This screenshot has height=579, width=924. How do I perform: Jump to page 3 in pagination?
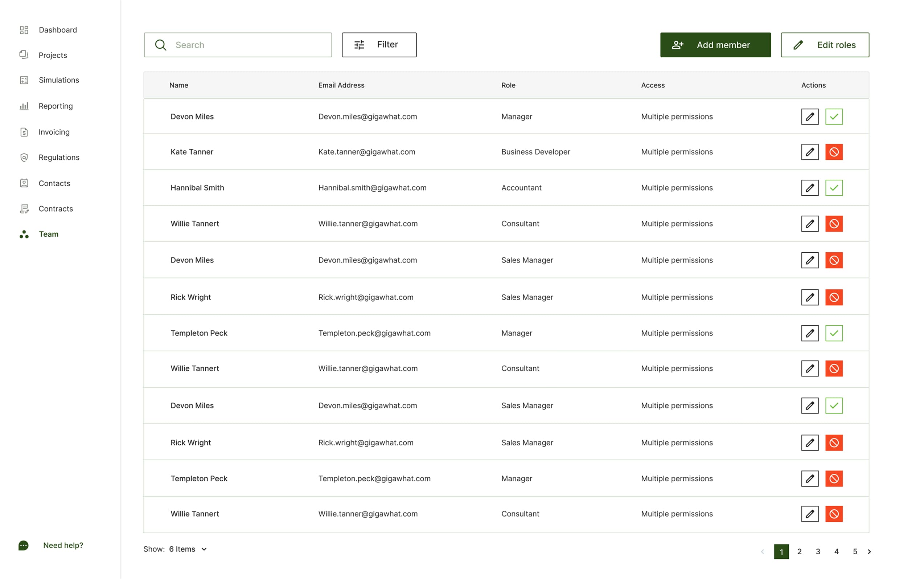click(x=818, y=551)
